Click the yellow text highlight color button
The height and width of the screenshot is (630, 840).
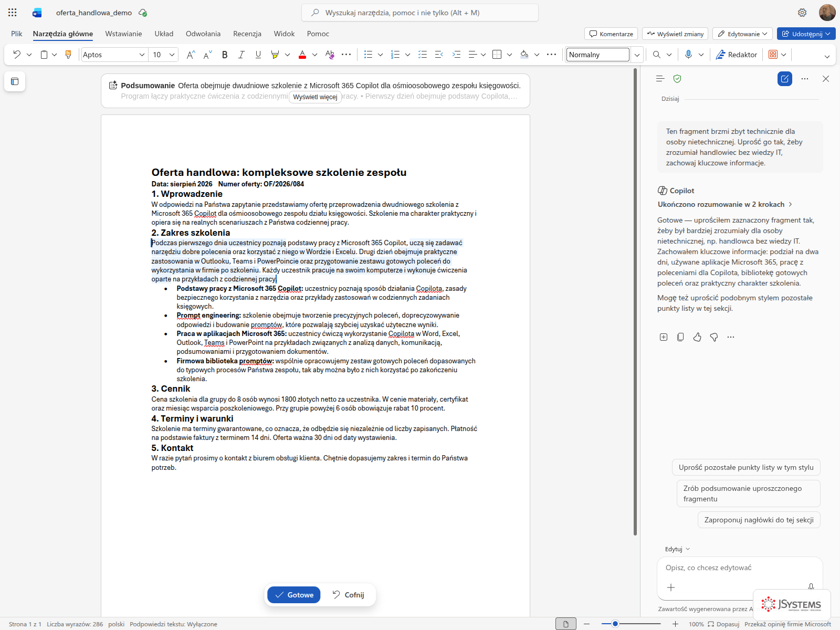pos(275,55)
